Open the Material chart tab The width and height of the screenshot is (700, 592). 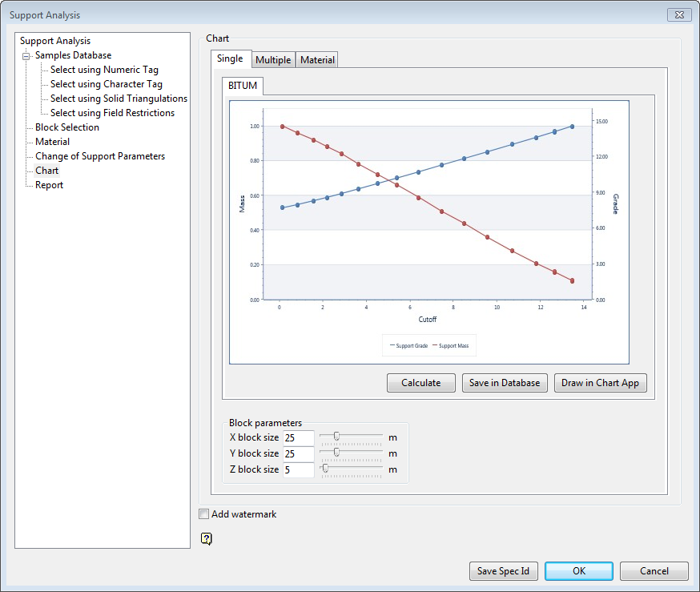point(317,60)
